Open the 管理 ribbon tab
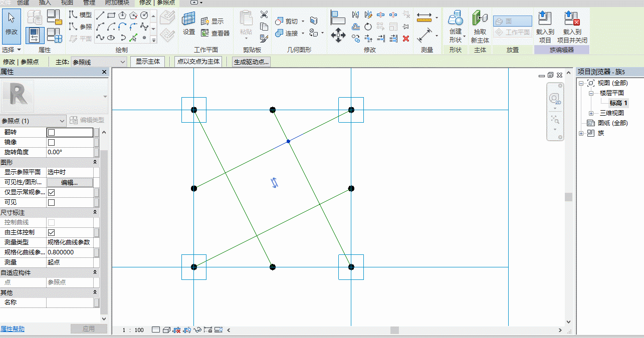Screen dimensions: 644x338 click(89, 3)
